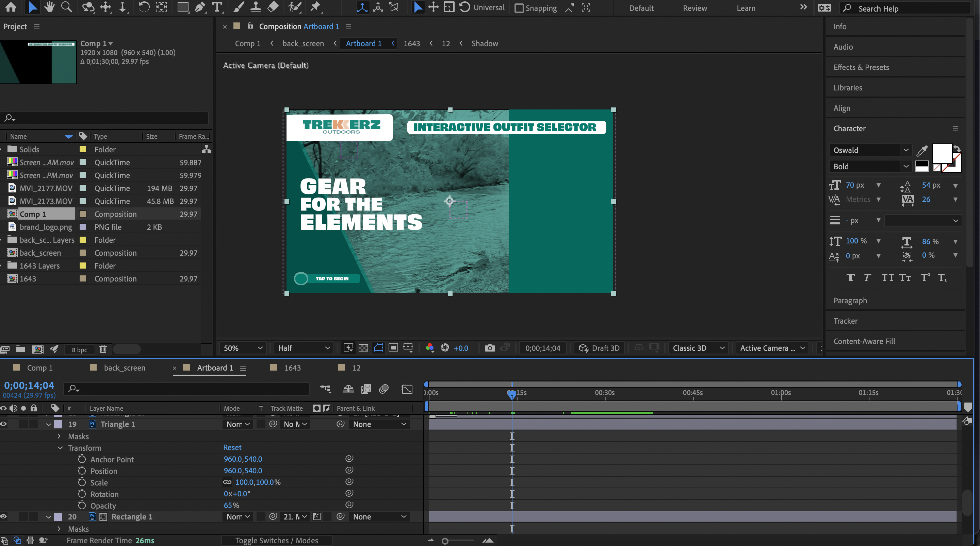The height and width of the screenshot is (546, 980).
Task: Click the snapshot camera icon
Action: [x=490, y=348]
